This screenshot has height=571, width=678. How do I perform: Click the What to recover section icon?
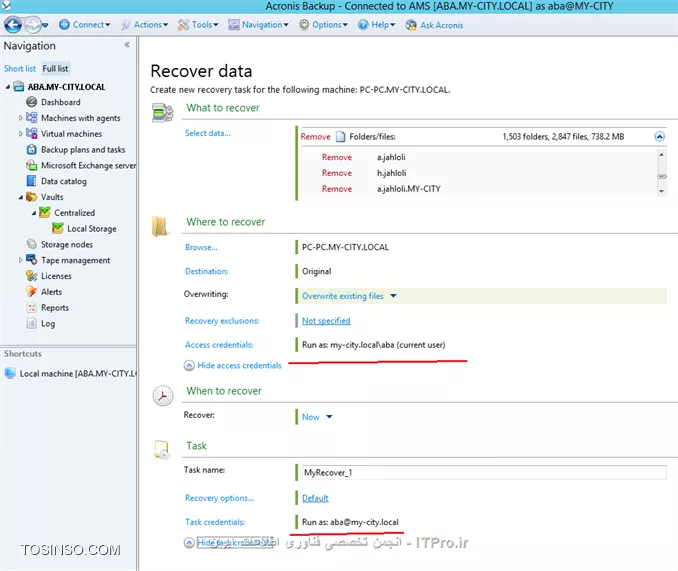click(163, 112)
